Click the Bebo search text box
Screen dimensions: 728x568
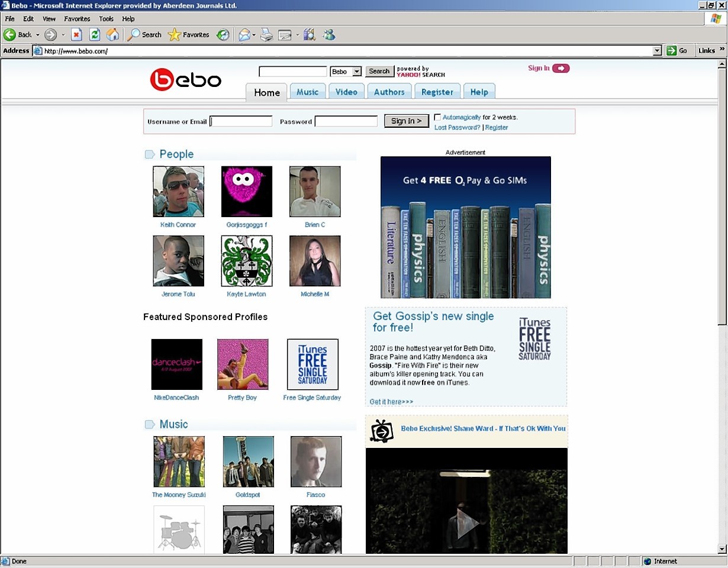point(293,72)
